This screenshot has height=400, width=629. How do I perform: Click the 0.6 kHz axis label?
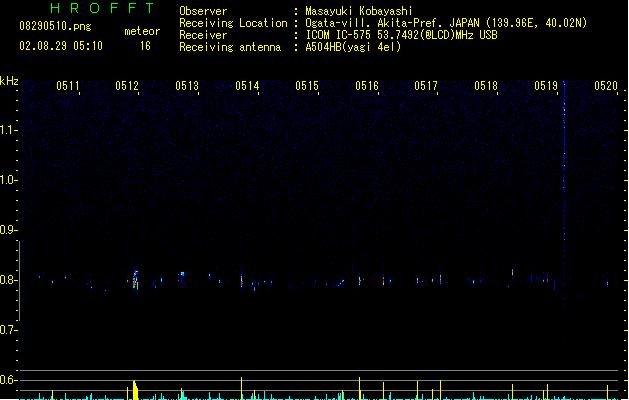tap(8, 380)
